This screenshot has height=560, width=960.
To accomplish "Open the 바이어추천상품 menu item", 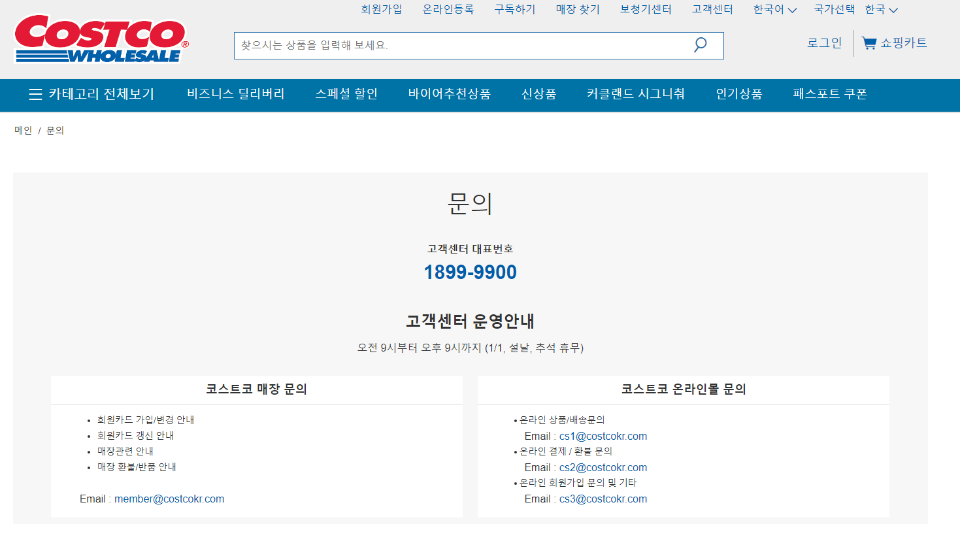I will click(450, 94).
